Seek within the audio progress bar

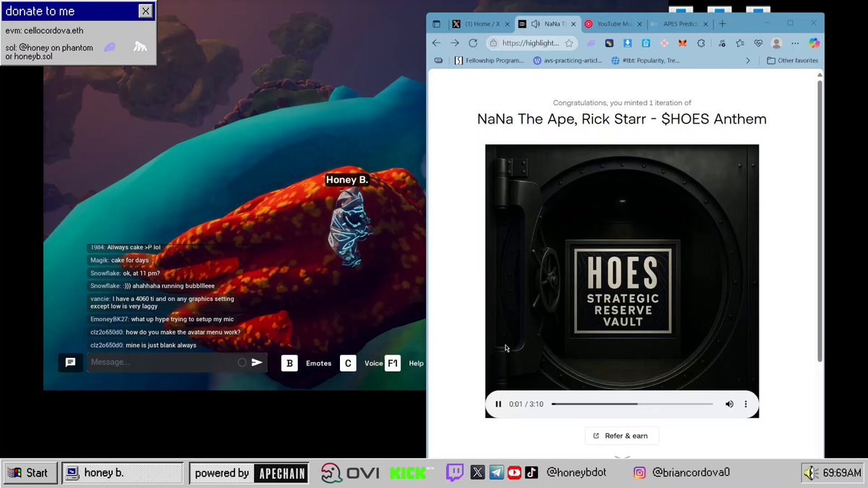(x=632, y=404)
